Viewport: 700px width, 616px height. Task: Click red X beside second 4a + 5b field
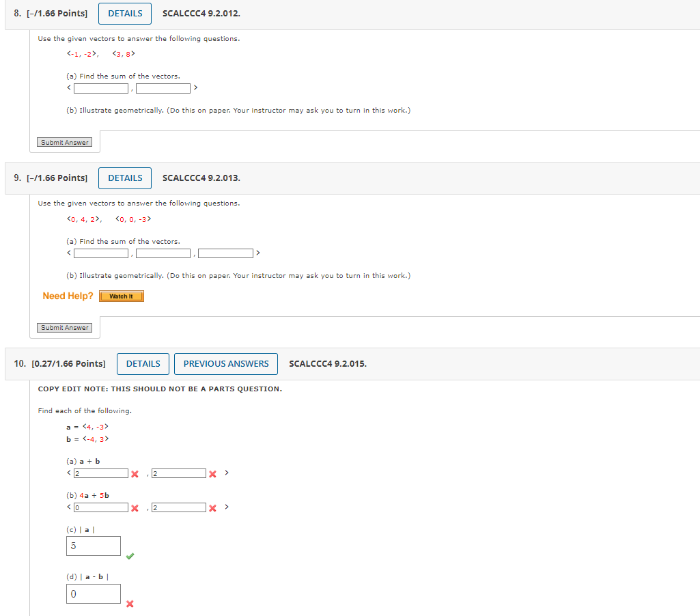[x=213, y=508]
